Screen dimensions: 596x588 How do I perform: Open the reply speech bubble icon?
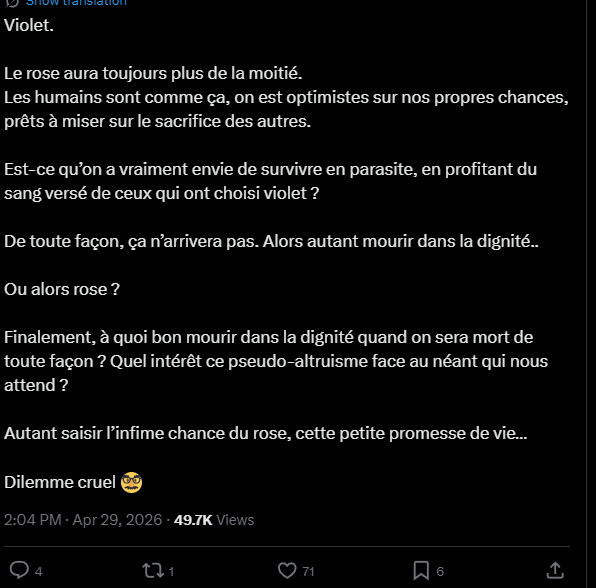pos(19,570)
